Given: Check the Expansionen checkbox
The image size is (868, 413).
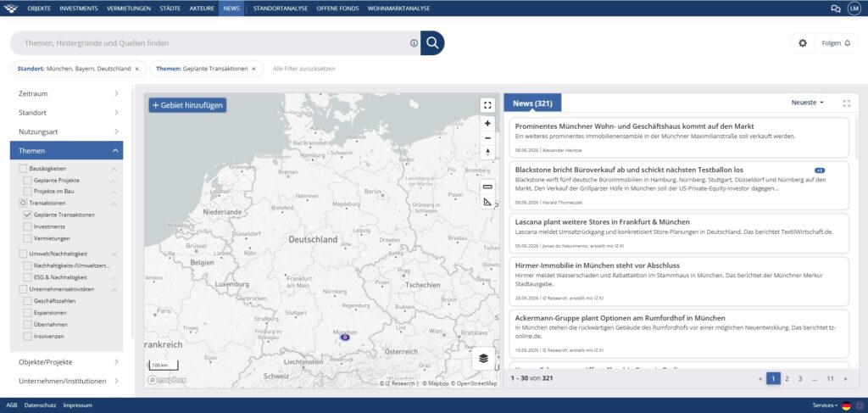Looking at the screenshot, I should (27, 313).
